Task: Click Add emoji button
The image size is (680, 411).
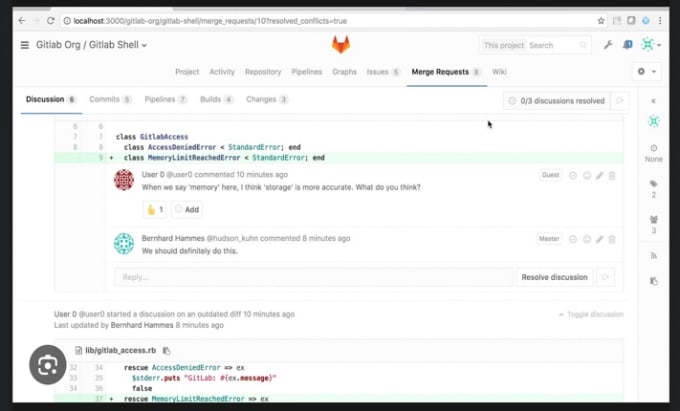Action: pos(186,210)
